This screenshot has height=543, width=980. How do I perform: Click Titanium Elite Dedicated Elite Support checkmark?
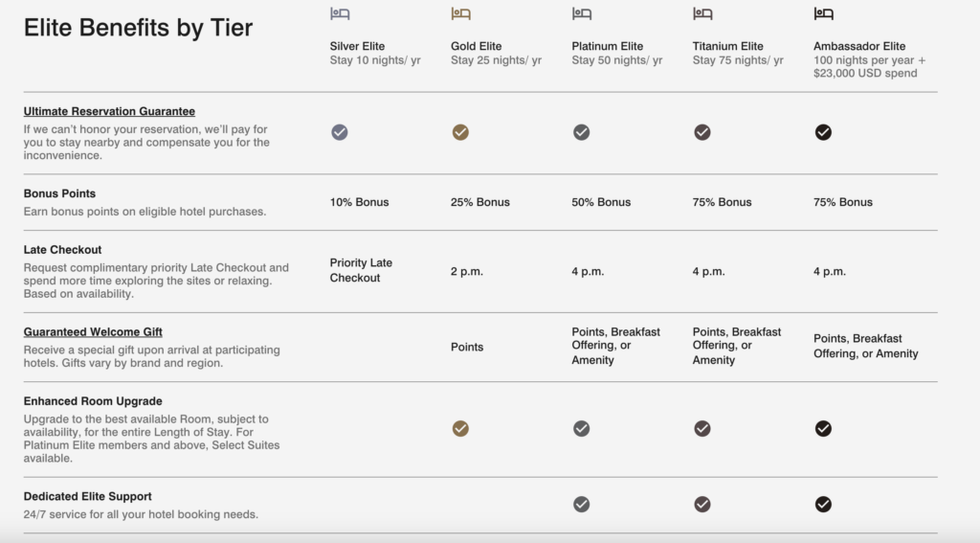(x=702, y=504)
